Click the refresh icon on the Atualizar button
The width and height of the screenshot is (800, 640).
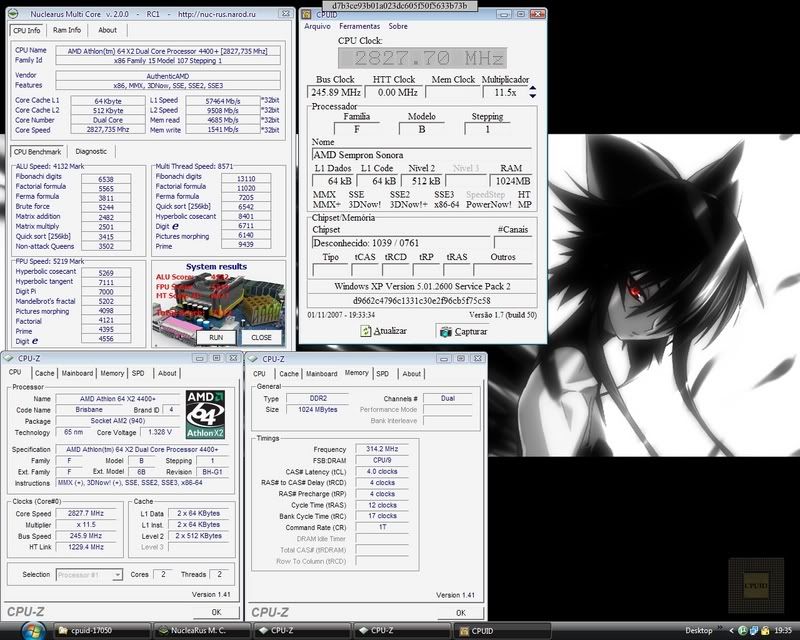coord(366,333)
